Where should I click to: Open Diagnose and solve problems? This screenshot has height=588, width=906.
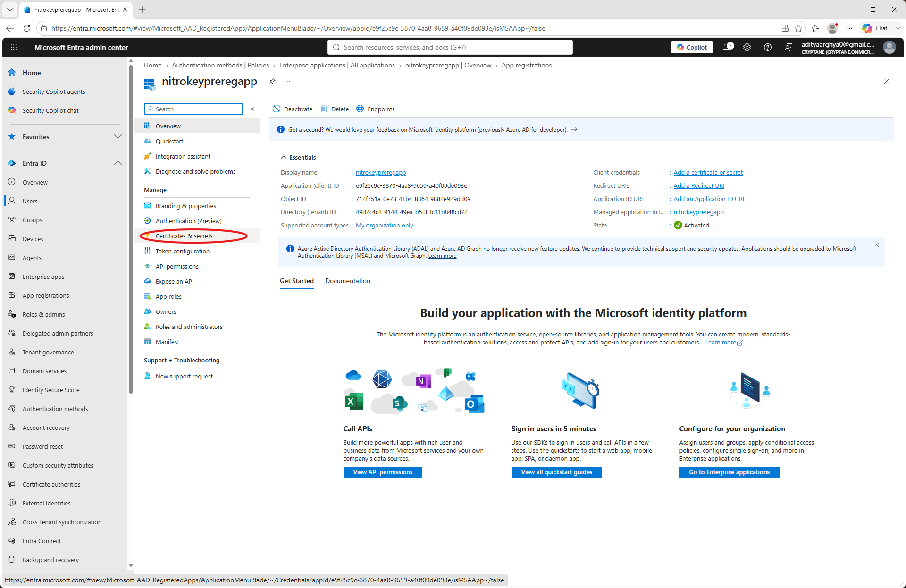[197, 171]
